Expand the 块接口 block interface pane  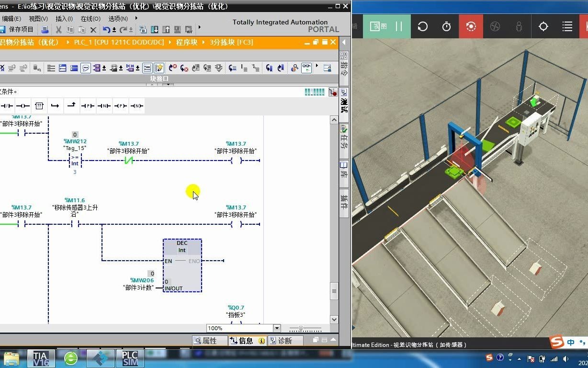click(x=167, y=84)
